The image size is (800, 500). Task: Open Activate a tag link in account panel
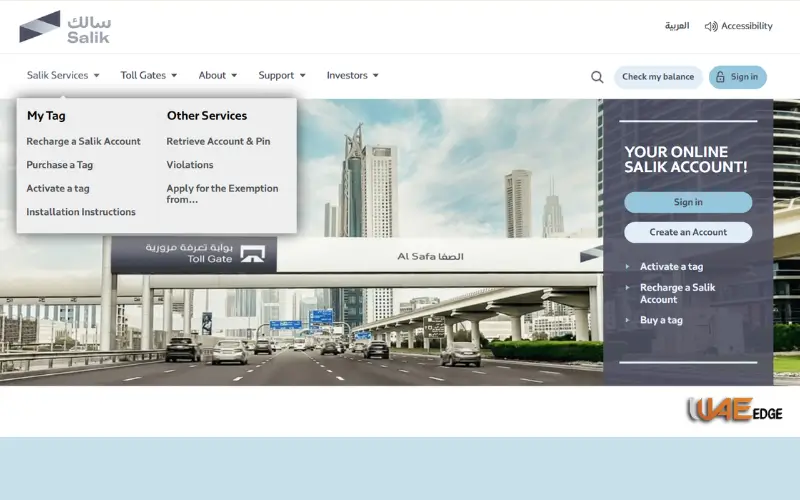coord(671,266)
